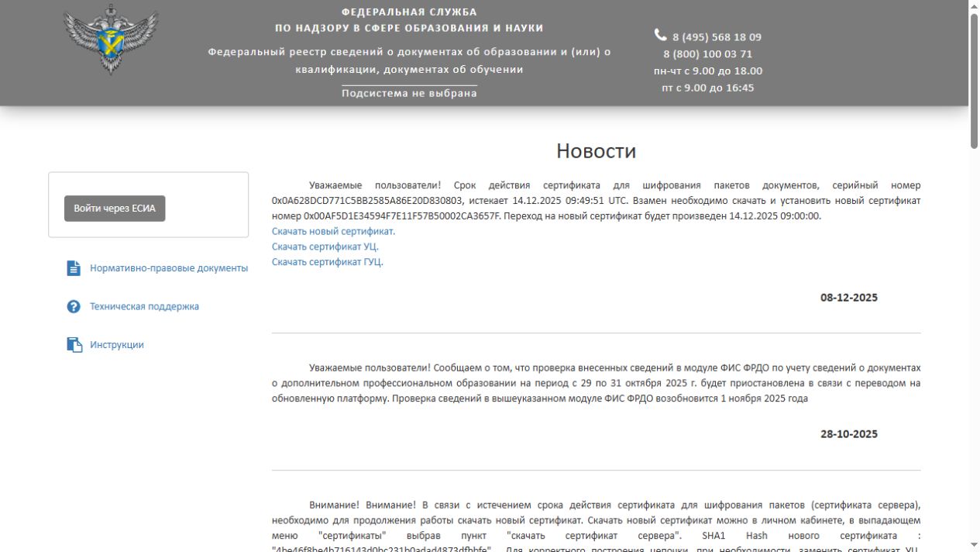The image size is (980, 552).
Task: Open Нормативно-правовые документы link
Action: (x=169, y=268)
